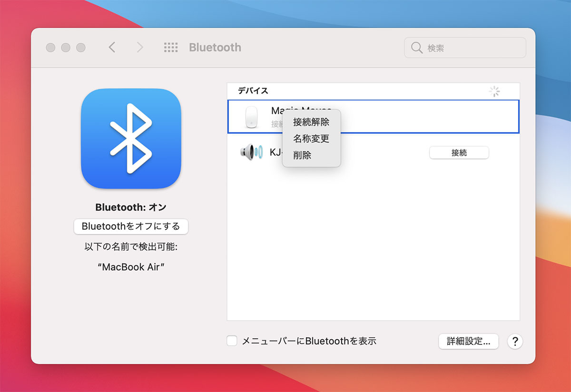Choose 名称変更 in the context menu
The width and height of the screenshot is (571, 392).
point(311,139)
